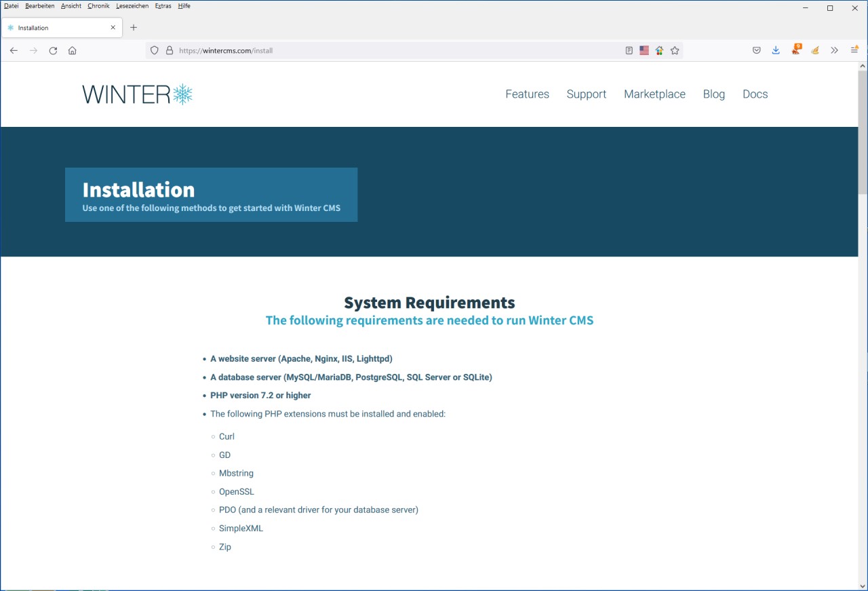Open the Docs link
868x591 pixels.
[x=755, y=94]
